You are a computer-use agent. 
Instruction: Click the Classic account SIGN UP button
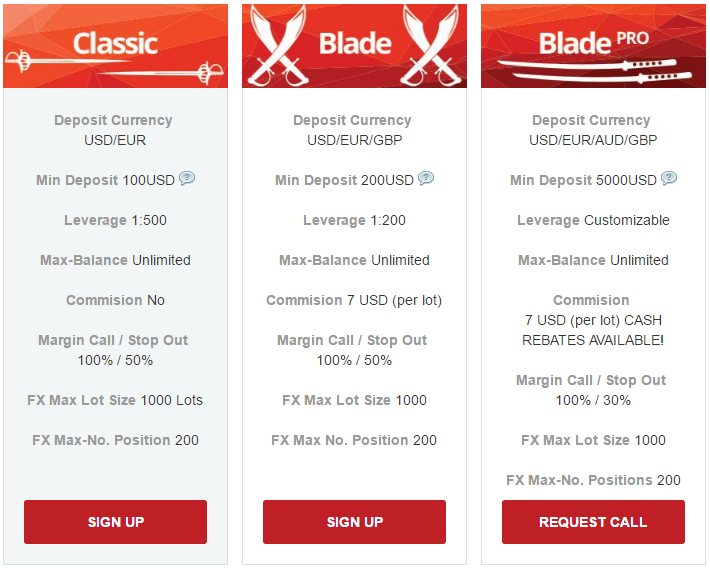(115, 522)
